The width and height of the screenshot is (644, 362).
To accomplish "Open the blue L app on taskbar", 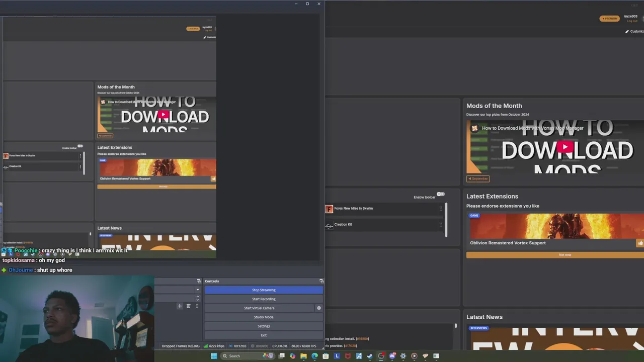I will point(337,356).
